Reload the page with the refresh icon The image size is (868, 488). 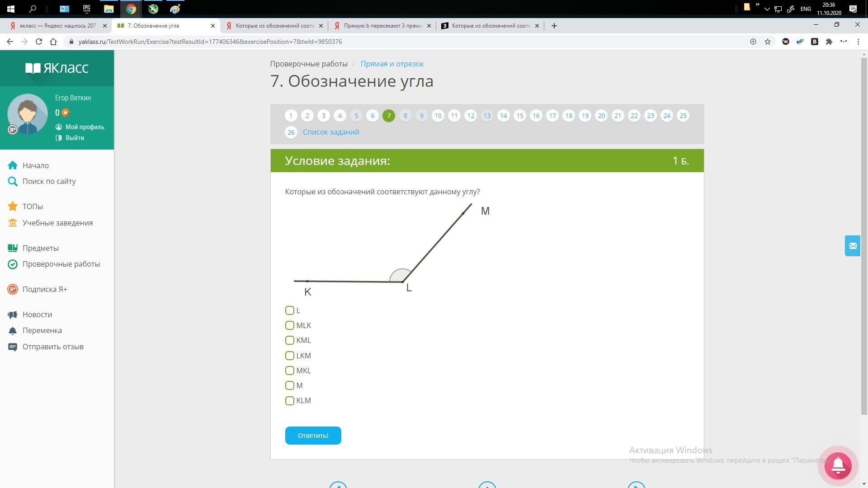coord(39,42)
